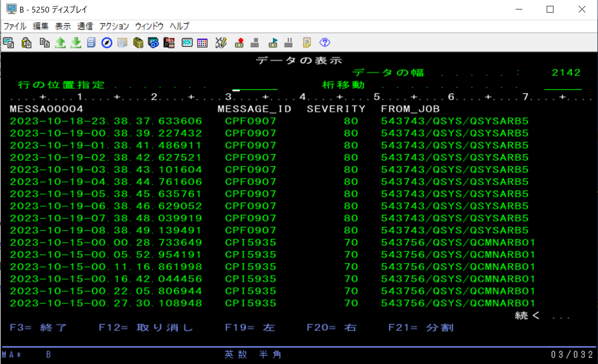Screen dimensions: 598x364
Task: Click the paste clipboard toolbar icon
Action: [27, 43]
